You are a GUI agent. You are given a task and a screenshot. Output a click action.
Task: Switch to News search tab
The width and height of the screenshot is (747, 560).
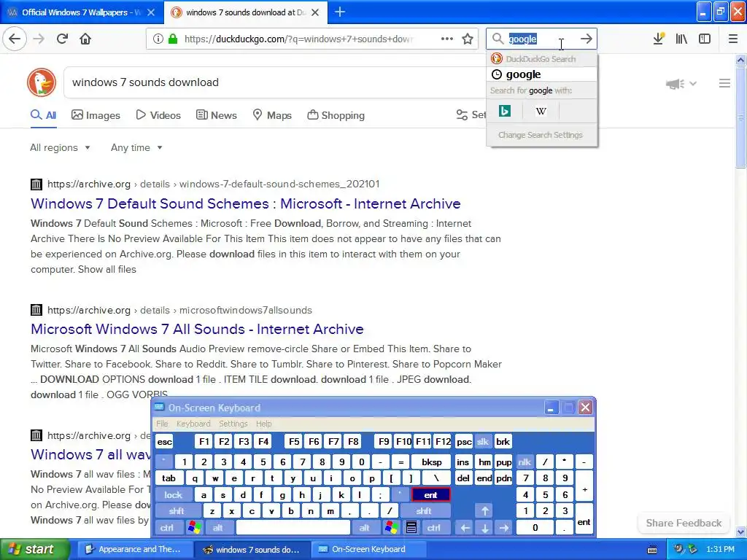point(217,115)
